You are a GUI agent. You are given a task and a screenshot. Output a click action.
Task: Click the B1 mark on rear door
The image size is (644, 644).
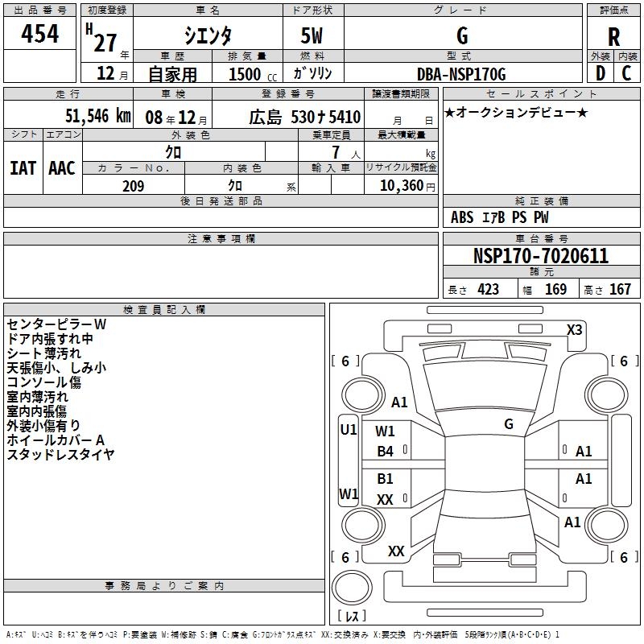[385, 479]
